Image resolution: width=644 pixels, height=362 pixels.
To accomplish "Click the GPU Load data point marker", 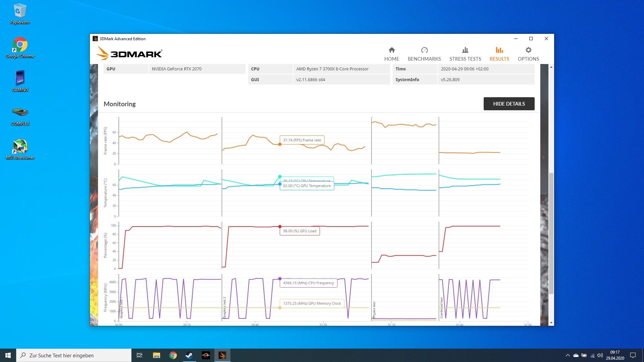I will click(280, 227).
